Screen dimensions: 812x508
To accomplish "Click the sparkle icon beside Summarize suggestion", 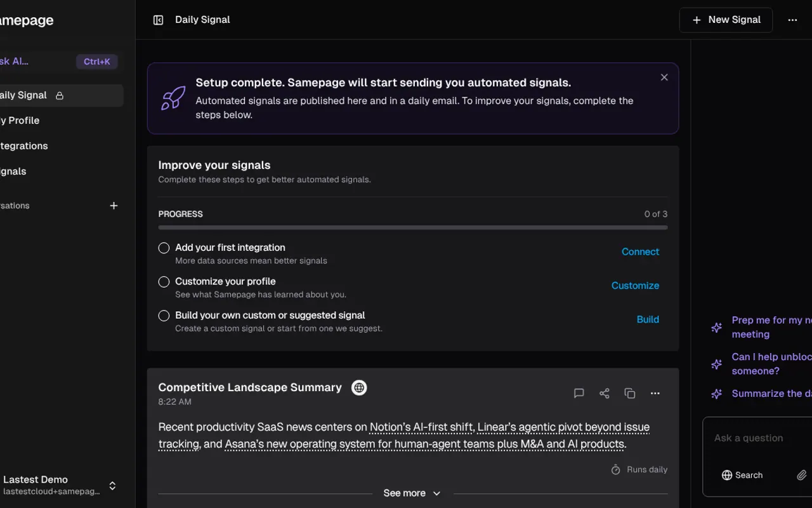I will pyautogui.click(x=716, y=394).
